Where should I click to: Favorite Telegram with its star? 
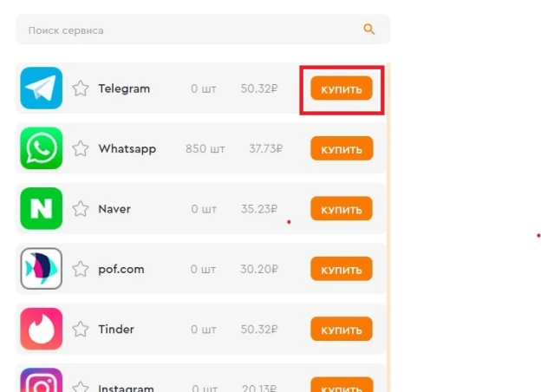click(x=81, y=88)
